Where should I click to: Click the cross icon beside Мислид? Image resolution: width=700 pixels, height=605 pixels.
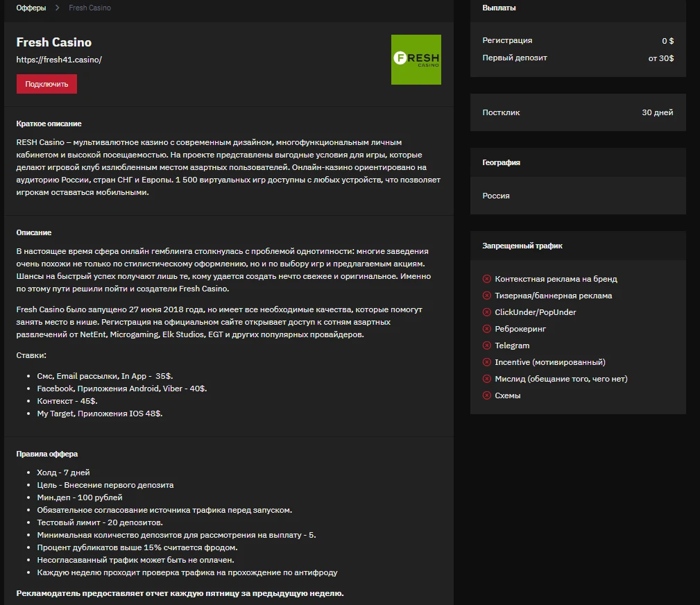(486, 379)
